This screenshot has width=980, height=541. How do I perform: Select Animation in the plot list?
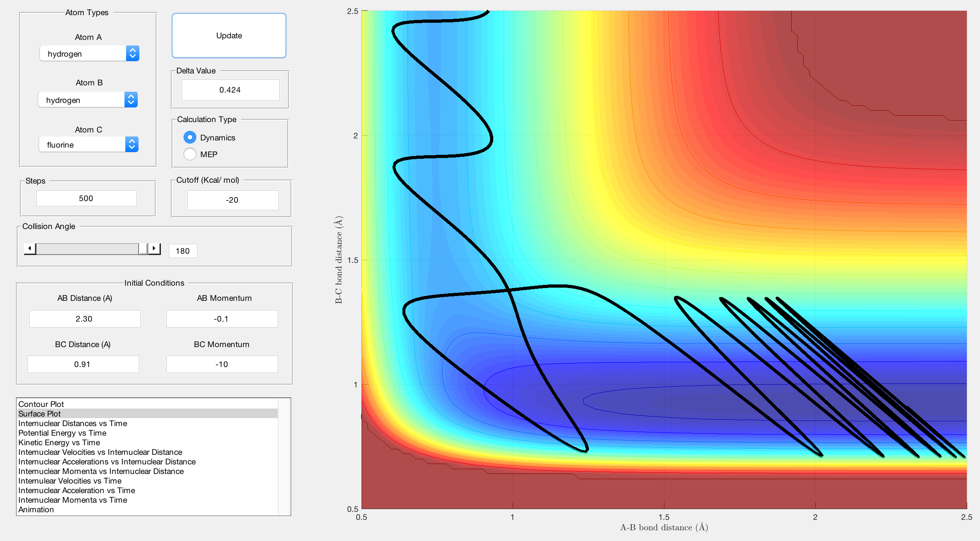pyautogui.click(x=36, y=509)
